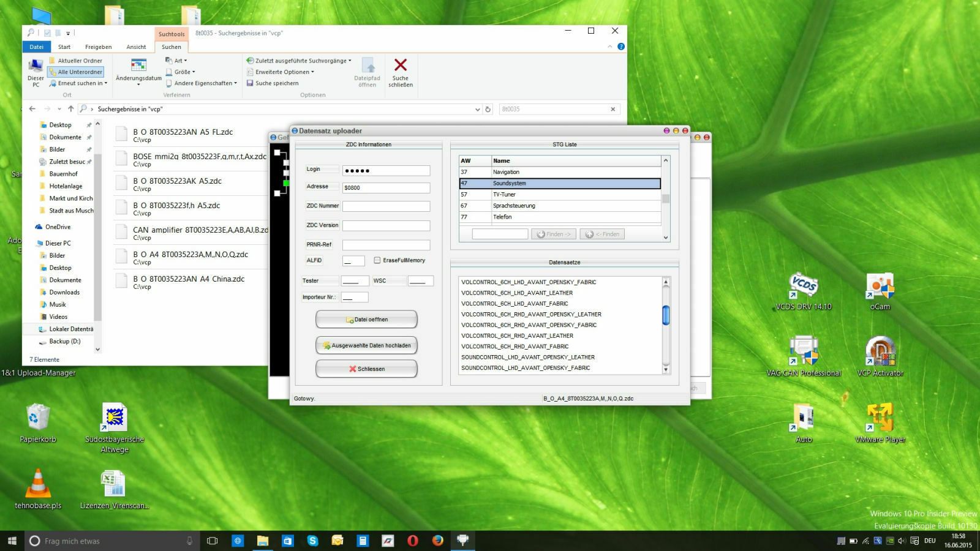This screenshot has height=551, width=980.
Task: Expand Art filter dropdown
Action: point(176,61)
